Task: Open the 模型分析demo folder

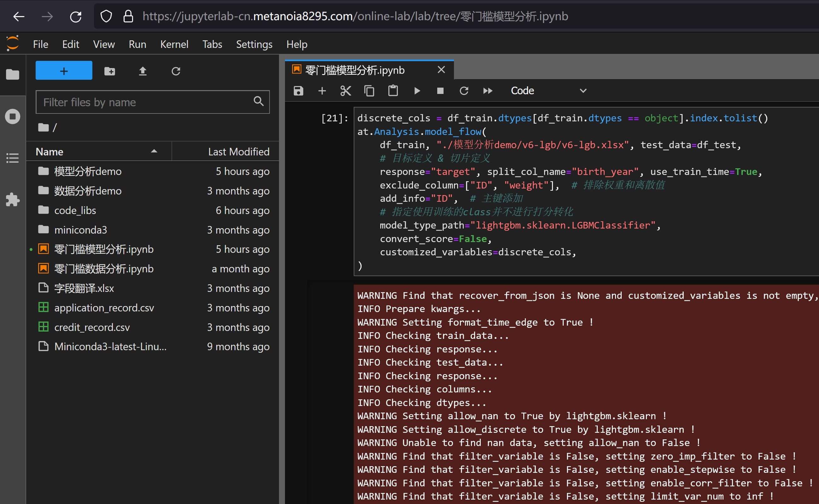Action: pos(88,171)
